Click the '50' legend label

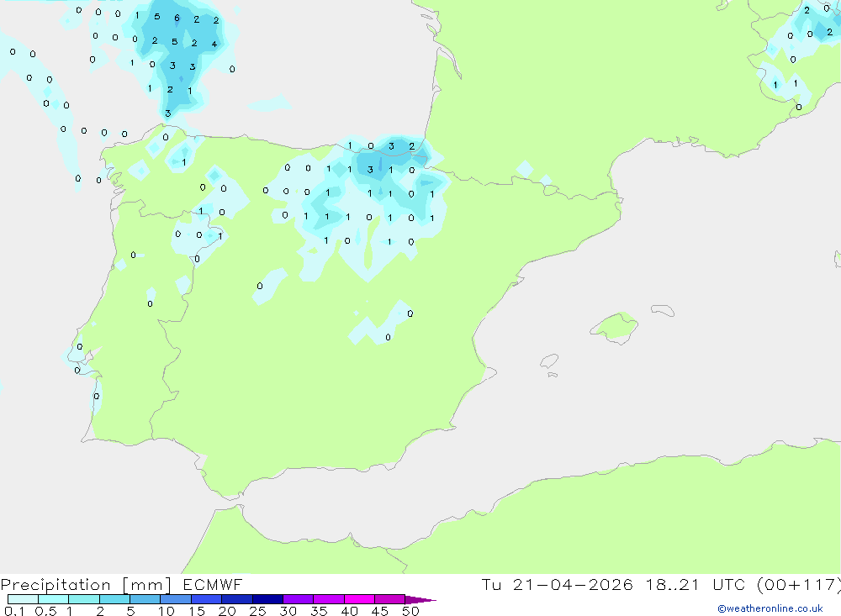(x=410, y=611)
